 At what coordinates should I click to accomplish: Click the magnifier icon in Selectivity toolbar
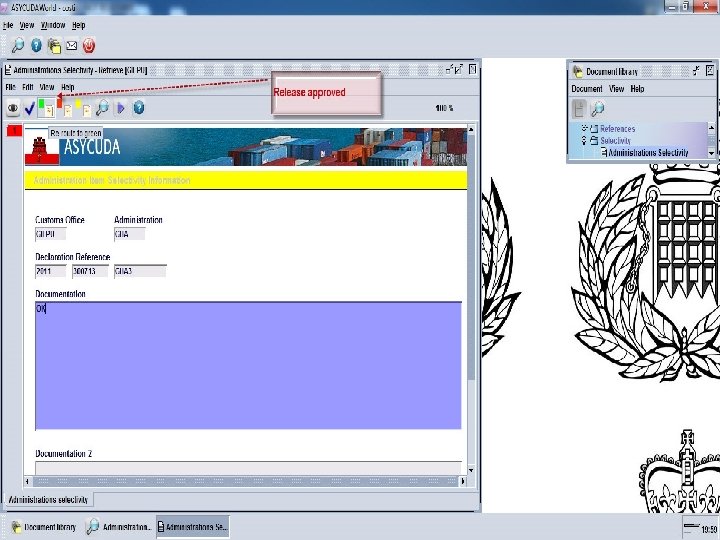pos(102,108)
